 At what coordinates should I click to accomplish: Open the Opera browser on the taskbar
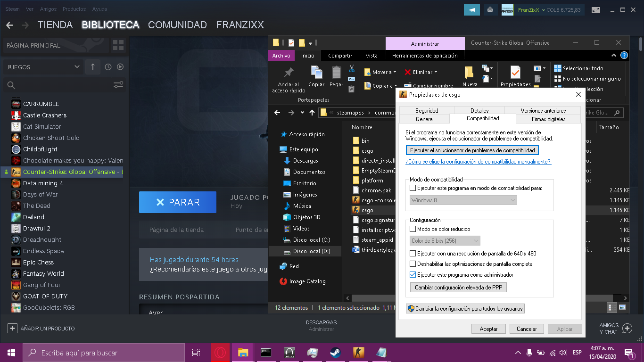220,353
